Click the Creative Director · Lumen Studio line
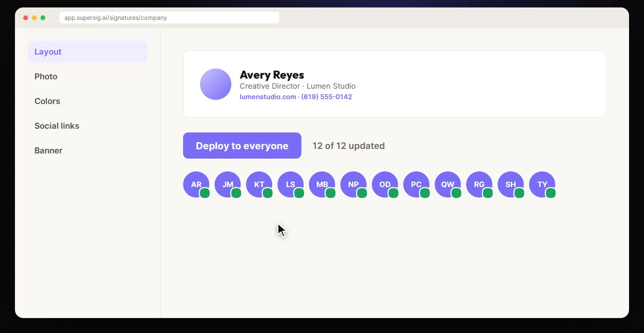The width and height of the screenshot is (644, 333). click(x=298, y=86)
